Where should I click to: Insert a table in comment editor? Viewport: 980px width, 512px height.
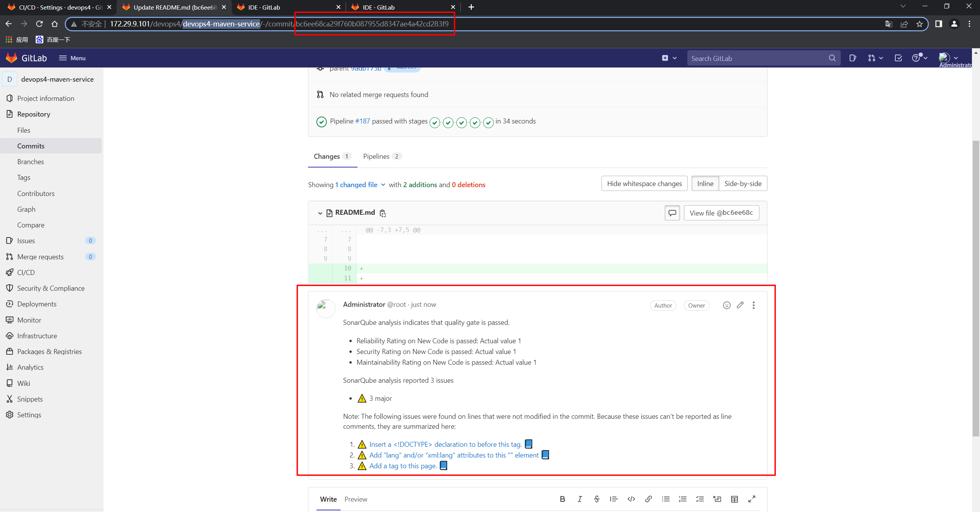[734, 499]
